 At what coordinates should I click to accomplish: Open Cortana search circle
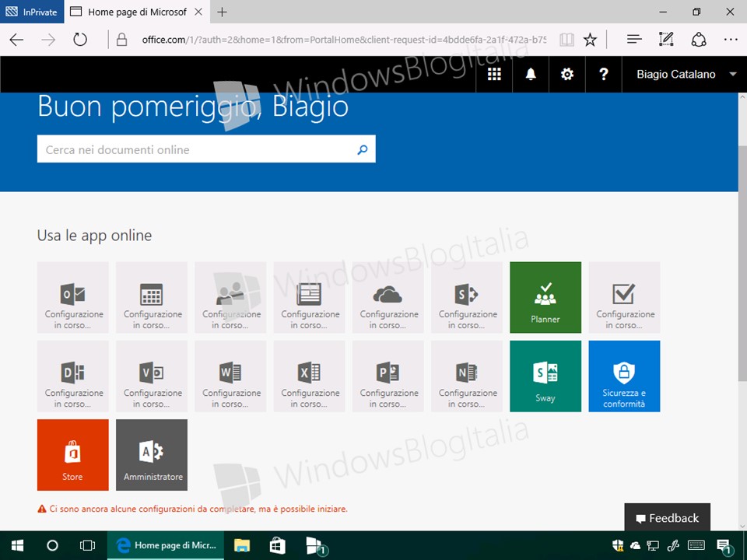tap(52, 545)
